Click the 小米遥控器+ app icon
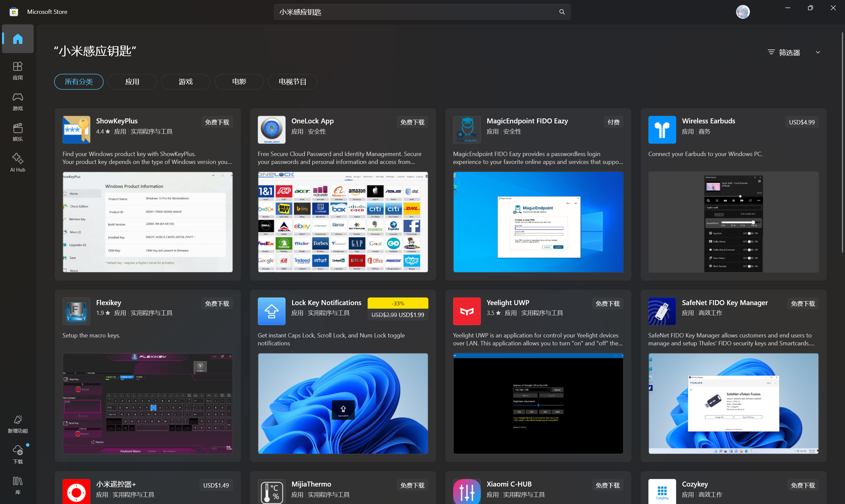The height and width of the screenshot is (504, 845). [76, 492]
